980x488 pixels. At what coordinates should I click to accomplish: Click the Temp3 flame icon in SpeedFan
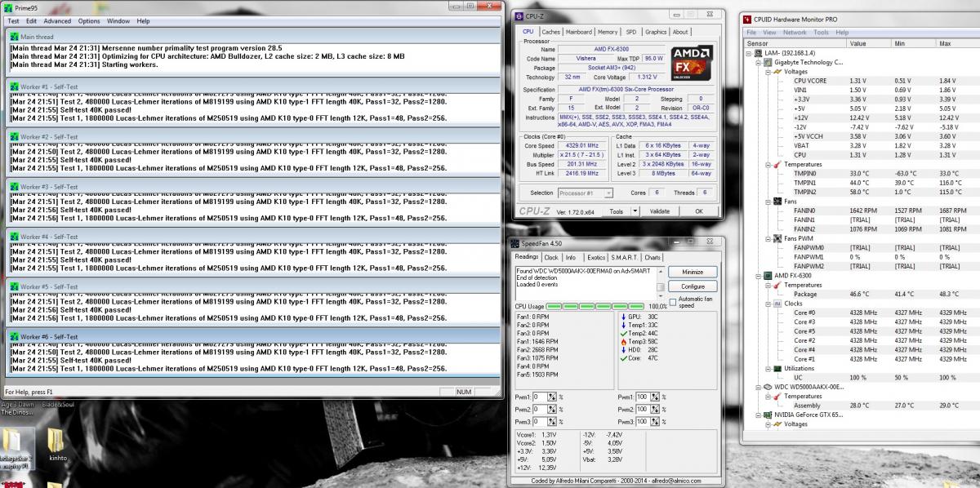click(x=623, y=341)
